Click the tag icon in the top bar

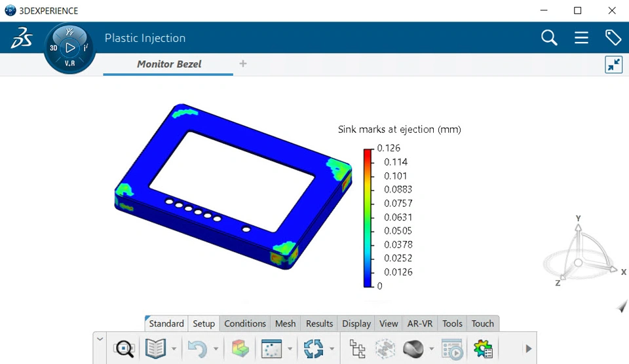pos(613,38)
